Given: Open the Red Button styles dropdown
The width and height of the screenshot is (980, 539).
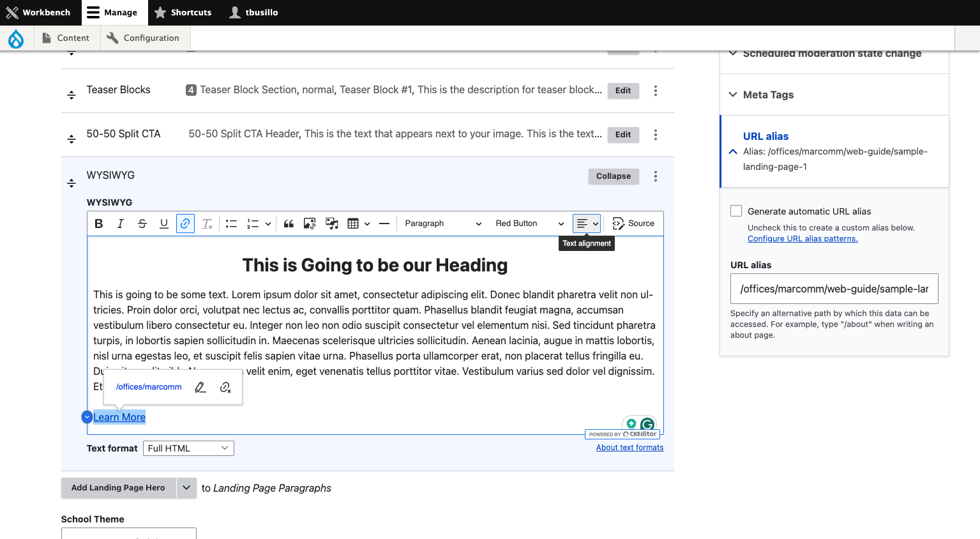Looking at the screenshot, I should tap(529, 224).
